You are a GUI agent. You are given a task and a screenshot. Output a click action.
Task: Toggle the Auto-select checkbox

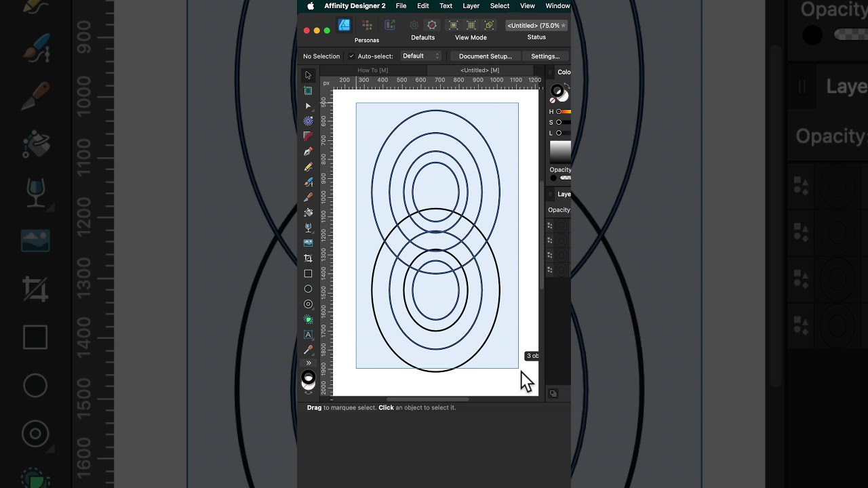(x=351, y=56)
